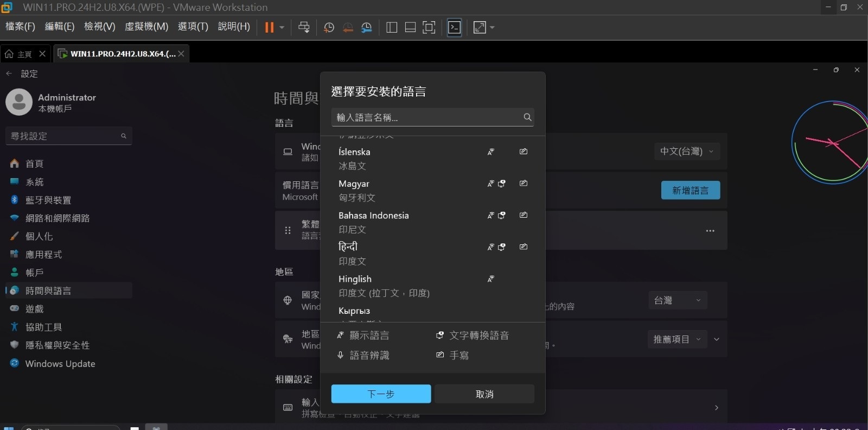Screen dimensions: 868x430
Task: Click the revert to snapshot icon
Action: (348, 27)
